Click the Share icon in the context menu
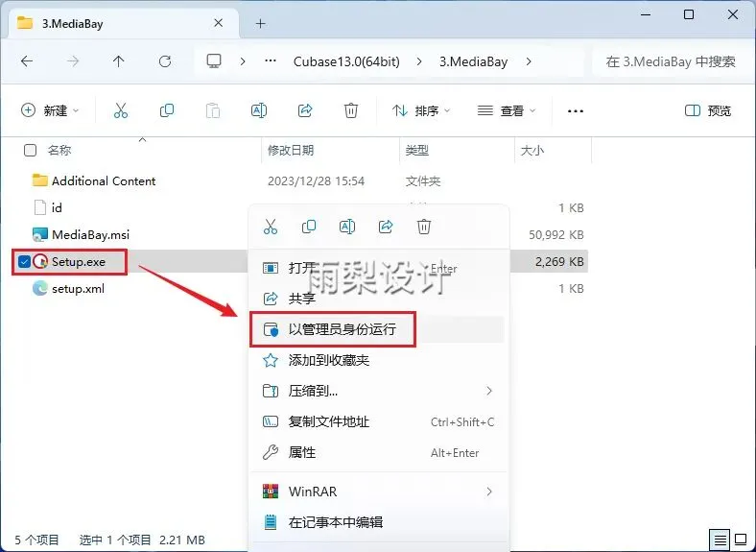This screenshot has height=552, width=756. [x=386, y=227]
